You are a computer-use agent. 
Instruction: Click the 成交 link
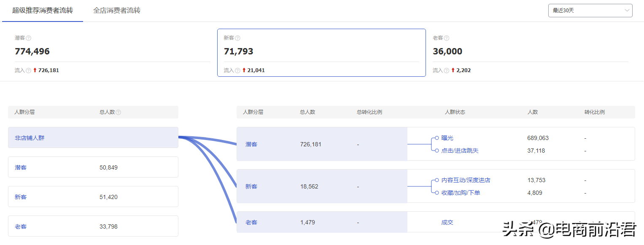(447, 222)
